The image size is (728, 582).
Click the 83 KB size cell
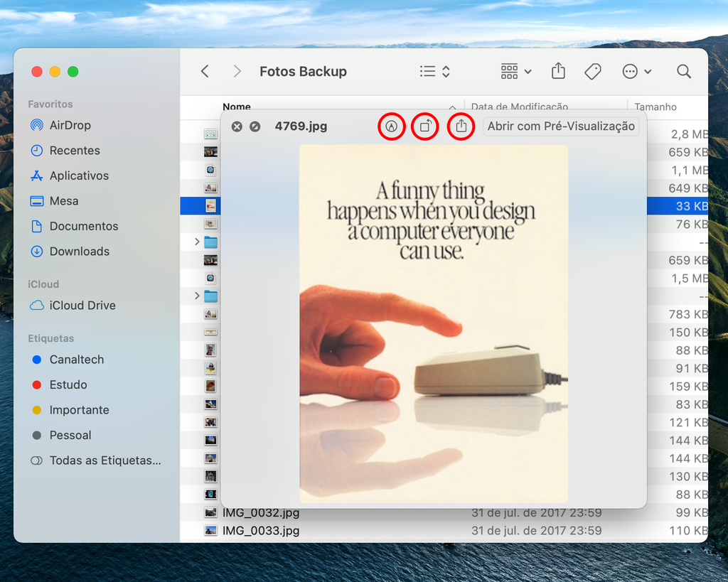pos(691,405)
